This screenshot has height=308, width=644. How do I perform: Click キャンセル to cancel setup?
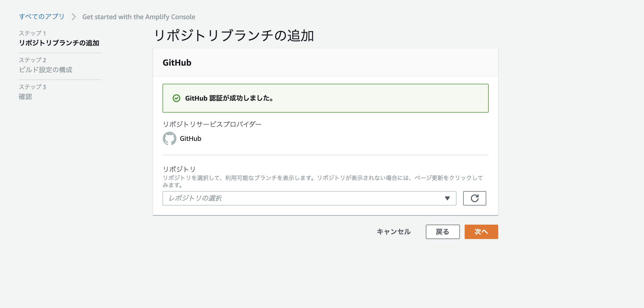click(x=393, y=232)
